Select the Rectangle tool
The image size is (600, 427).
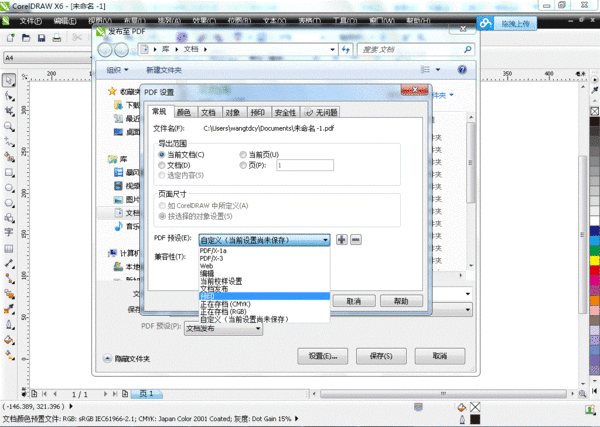click(9, 173)
